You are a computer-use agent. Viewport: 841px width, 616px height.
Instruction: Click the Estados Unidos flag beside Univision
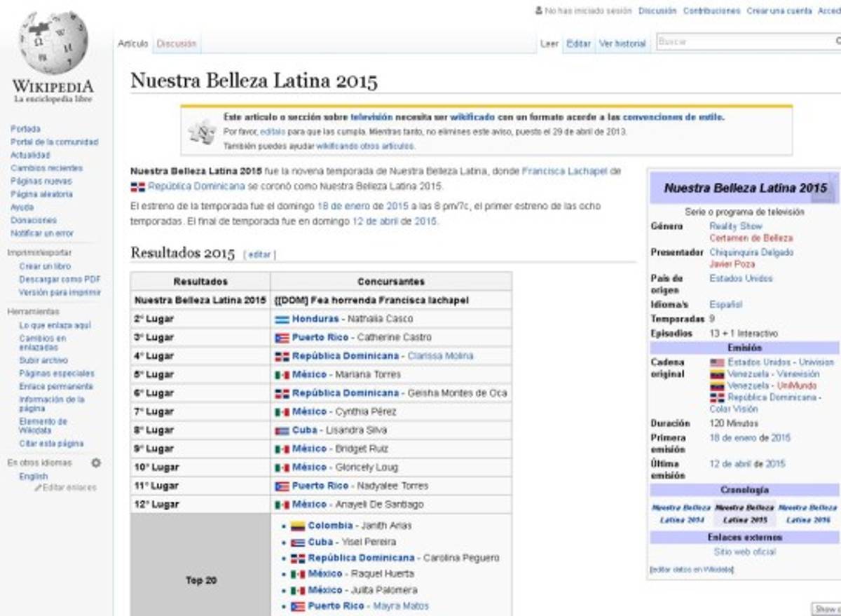(x=717, y=363)
